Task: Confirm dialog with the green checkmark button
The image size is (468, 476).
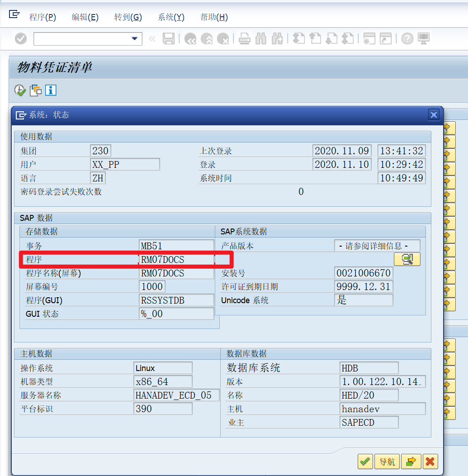Action: coord(365,462)
